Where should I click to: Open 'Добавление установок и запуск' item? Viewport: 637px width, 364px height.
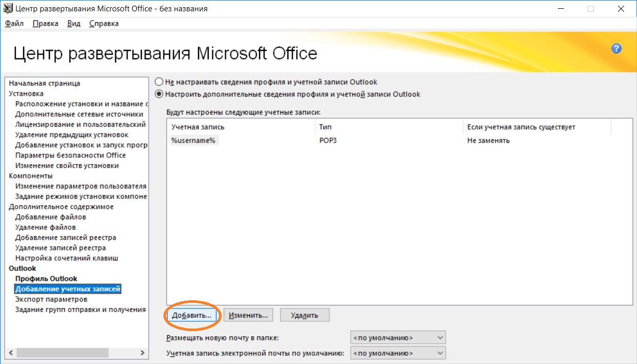(82, 145)
